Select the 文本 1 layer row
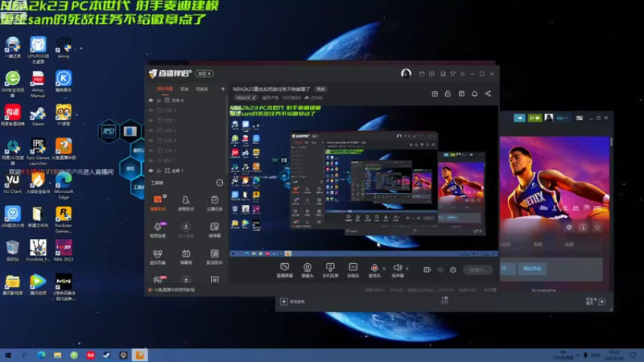644x362 pixels. (x=186, y=120)
